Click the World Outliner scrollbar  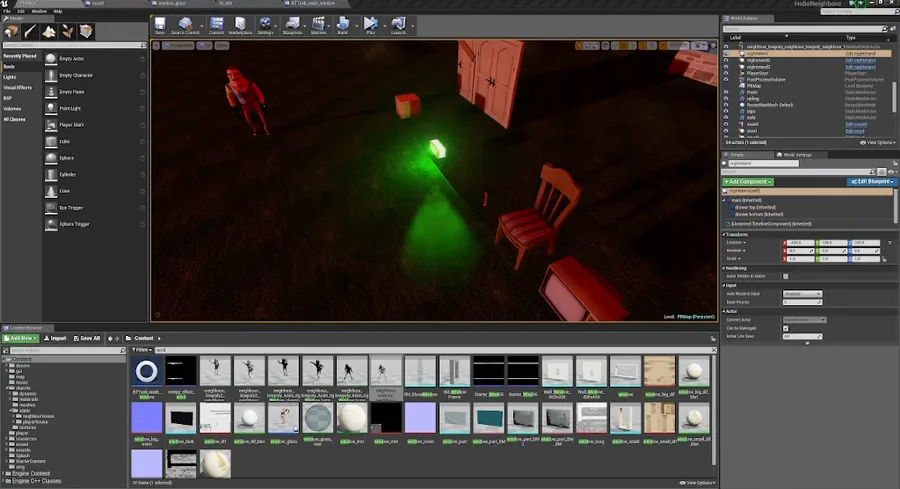coord(893,98)
